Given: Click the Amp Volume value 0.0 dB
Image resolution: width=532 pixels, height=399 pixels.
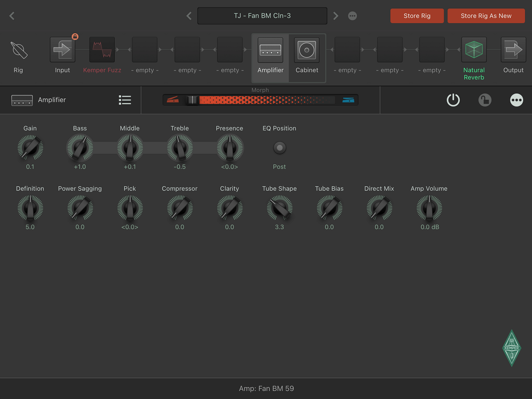Looking at the screenshot, I should click(x=430, y=227).
